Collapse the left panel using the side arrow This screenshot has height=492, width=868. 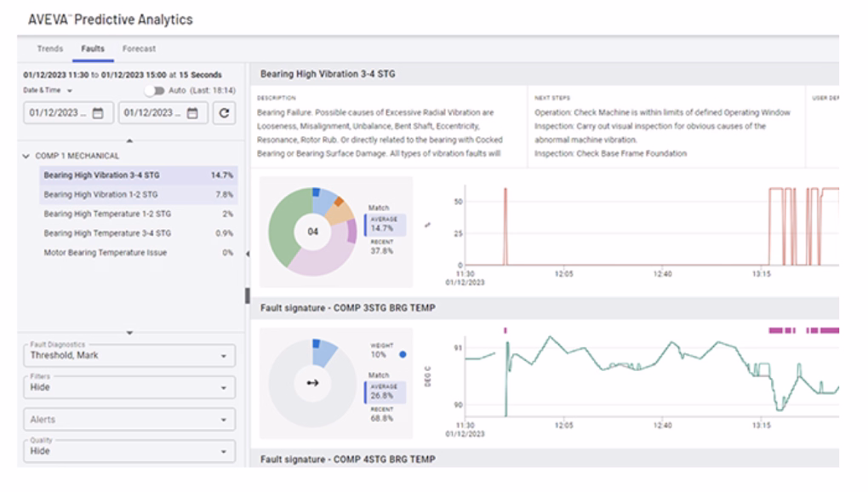pyautogui.click(x=248, y=254)
